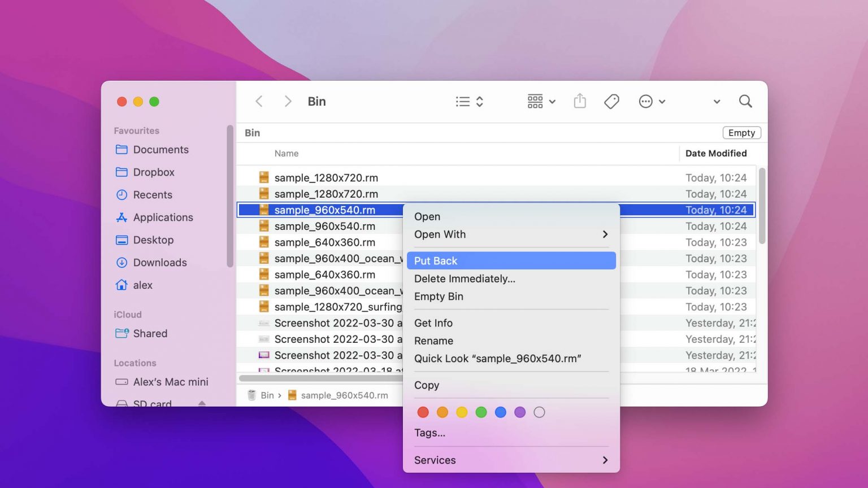
Task: Open the ellipsis action menu dropdown
Action: point(652,102)
